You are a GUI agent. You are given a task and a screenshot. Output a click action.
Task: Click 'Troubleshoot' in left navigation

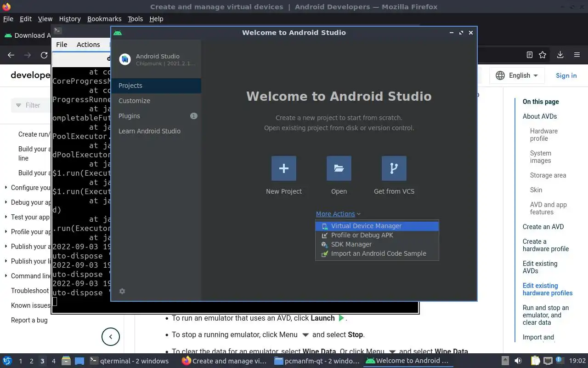[30, 291]
